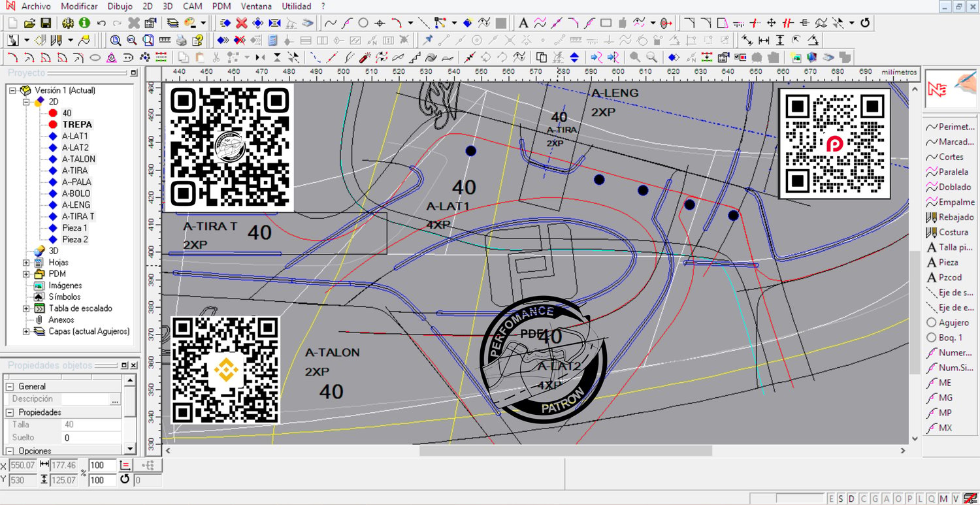Select the TREPA item in tree
Screen dimensions: 980x505
pos(77,124)
